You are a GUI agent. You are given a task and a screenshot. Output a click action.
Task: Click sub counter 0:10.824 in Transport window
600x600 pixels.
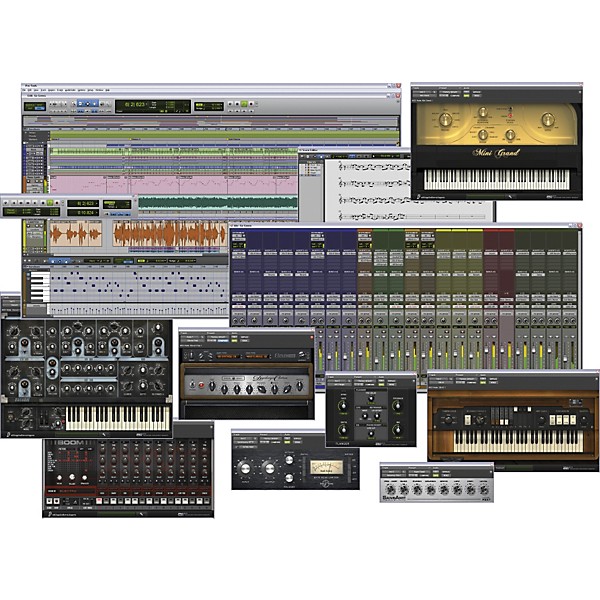(83, 212)
